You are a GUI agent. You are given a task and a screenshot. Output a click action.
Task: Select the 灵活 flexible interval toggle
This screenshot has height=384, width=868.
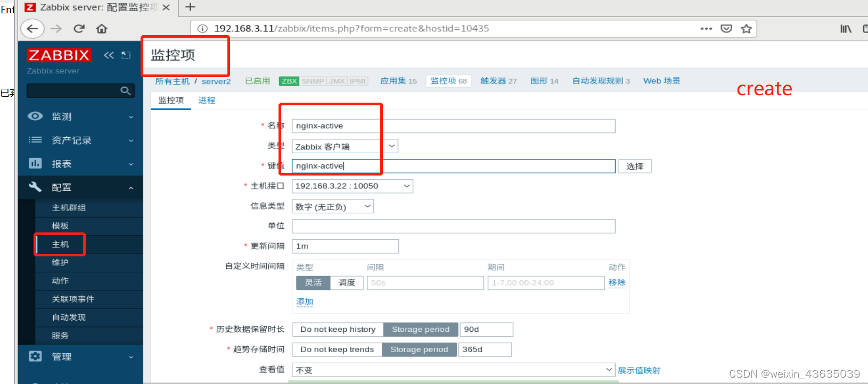tap(313, 283)
